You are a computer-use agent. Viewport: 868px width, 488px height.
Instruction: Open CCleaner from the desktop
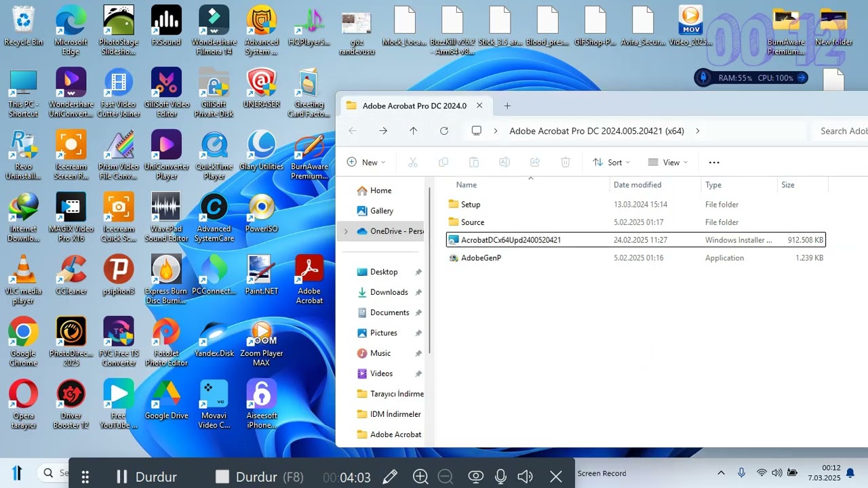coord(71,275)
